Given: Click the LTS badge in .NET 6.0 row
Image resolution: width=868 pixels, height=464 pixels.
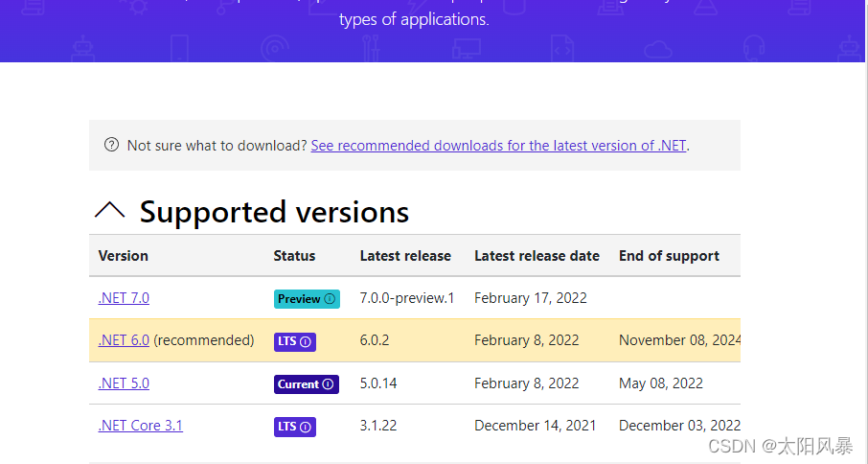Looking at the screenshot, I should coord(294,341).
